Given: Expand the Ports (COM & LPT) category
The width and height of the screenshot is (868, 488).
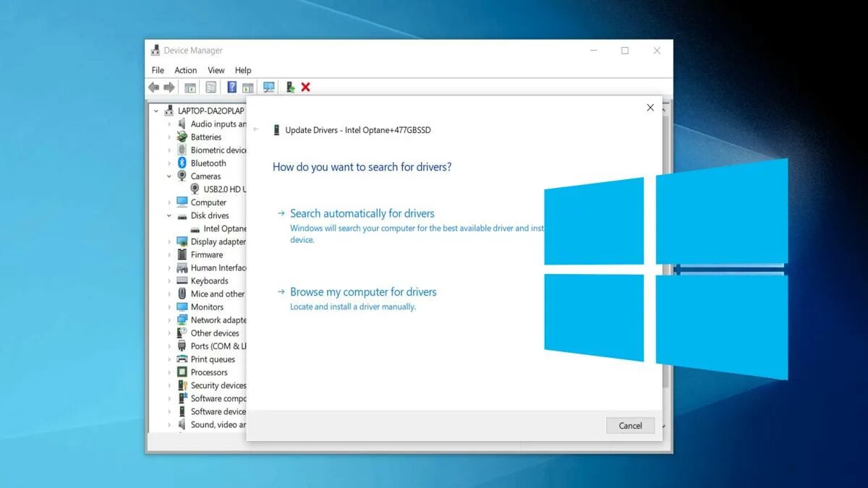Looking at the screenshot, I should click(169, 346).
